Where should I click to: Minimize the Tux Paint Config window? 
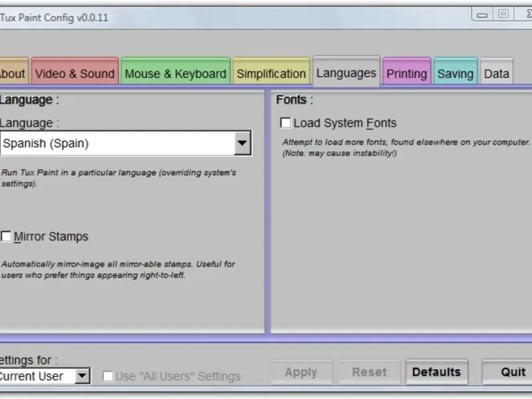[482, 15]
